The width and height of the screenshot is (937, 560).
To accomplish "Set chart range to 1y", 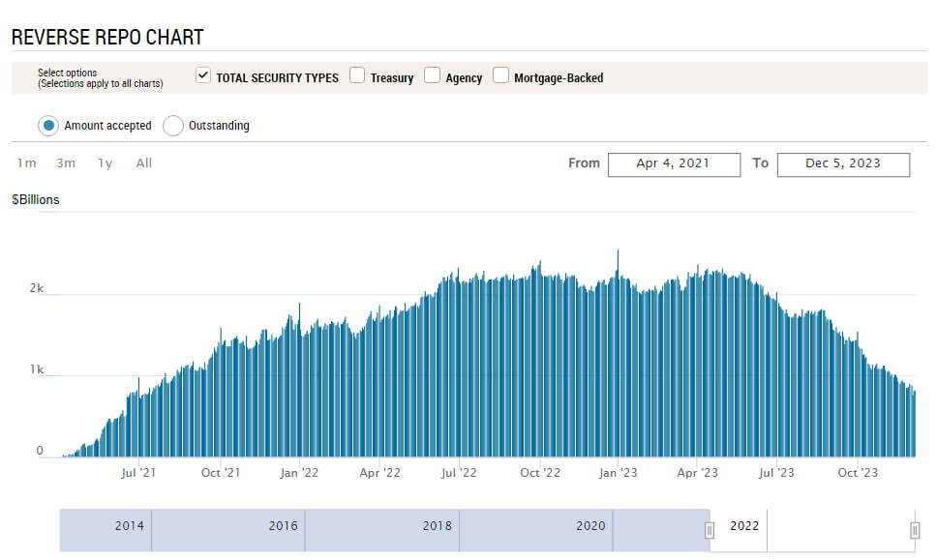I will coord(106,163).
